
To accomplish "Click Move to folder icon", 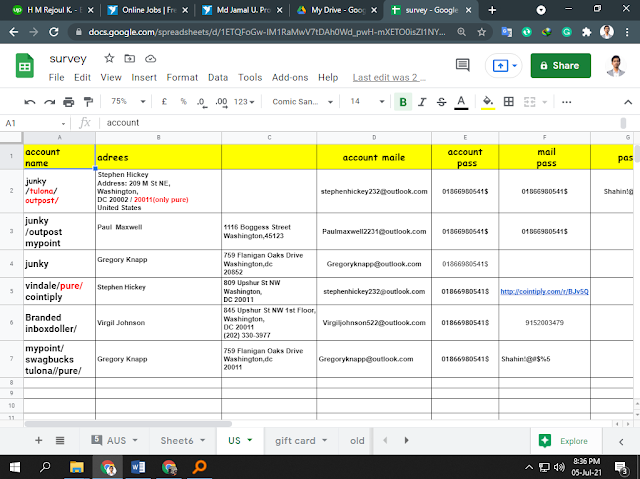I will coord(130,59).
